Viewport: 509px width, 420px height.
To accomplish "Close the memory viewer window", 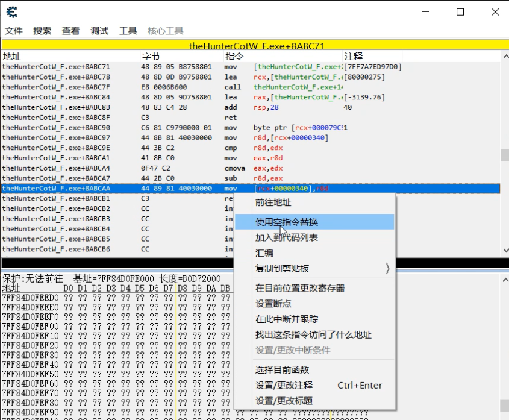I will 495,12.
